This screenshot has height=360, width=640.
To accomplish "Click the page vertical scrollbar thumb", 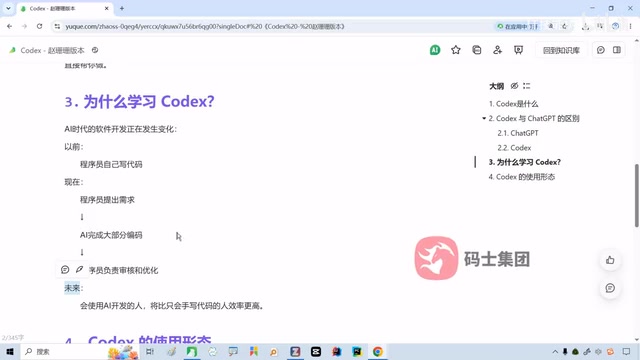I will pos(636,196).
